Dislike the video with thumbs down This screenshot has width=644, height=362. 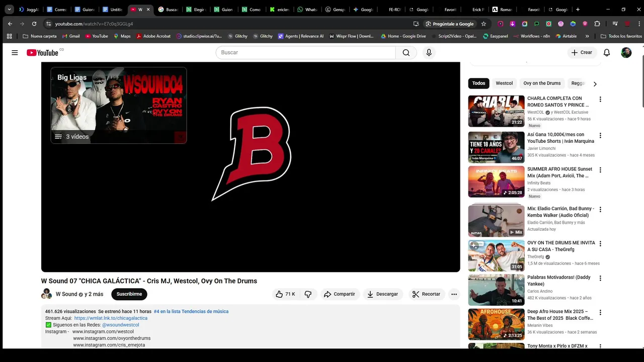(308, 294)
